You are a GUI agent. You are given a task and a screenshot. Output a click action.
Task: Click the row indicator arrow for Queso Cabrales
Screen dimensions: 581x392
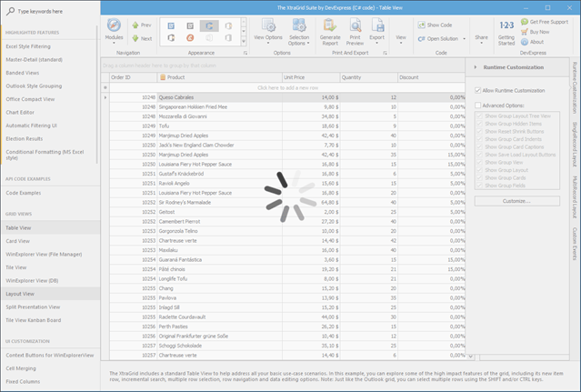click(x=105, y=97)
